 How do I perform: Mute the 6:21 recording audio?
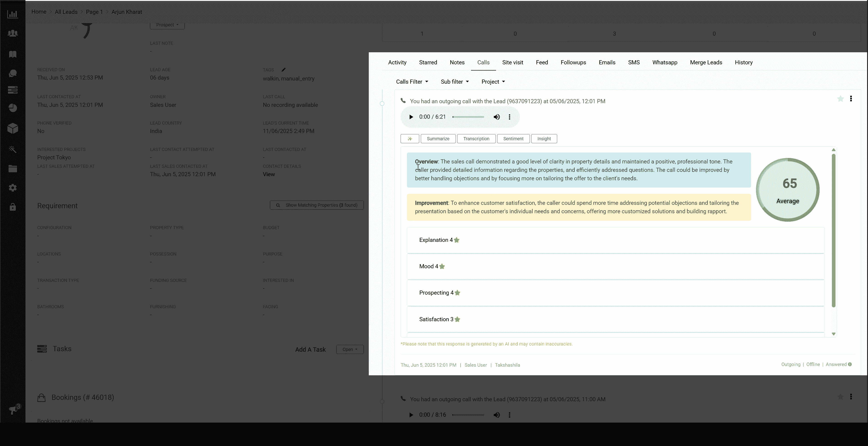496,117
